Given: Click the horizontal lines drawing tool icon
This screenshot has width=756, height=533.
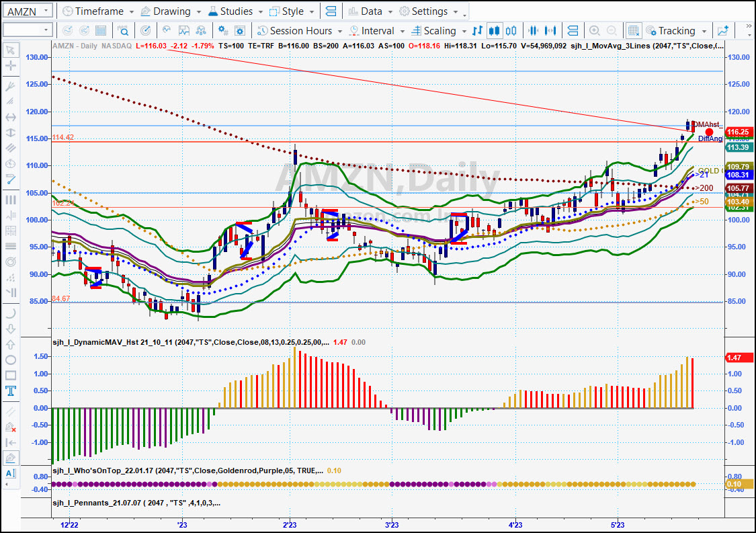Looking at the screenshot, I should [10, 246].
